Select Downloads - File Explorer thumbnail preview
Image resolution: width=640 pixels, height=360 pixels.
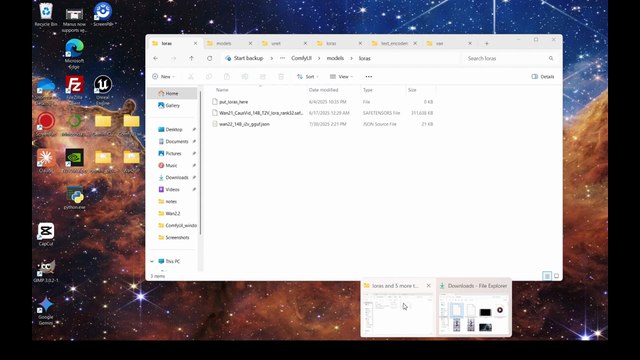click(x=474, y=307)
